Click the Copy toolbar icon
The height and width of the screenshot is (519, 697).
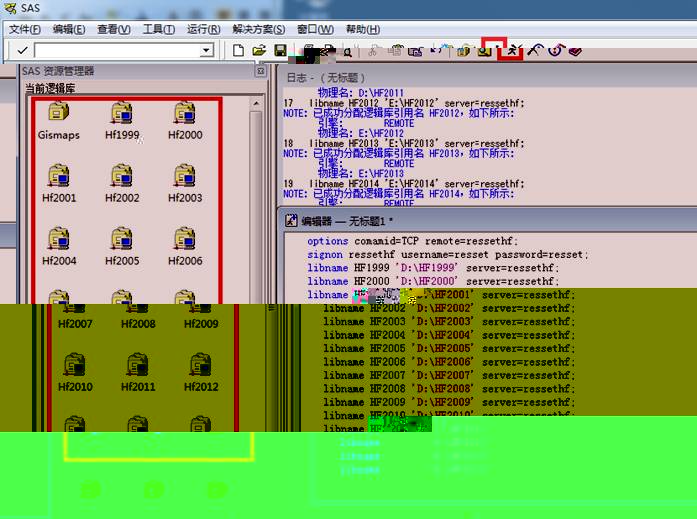[x=395, y=51]
